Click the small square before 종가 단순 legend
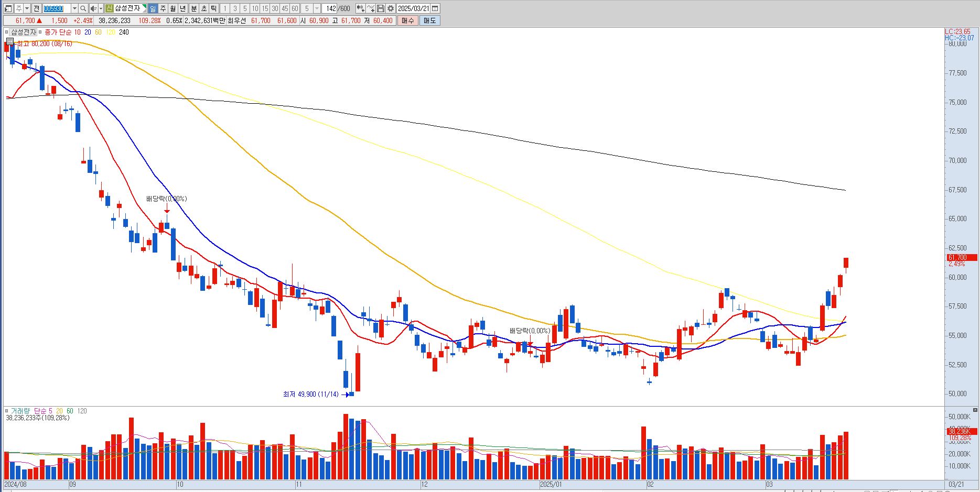 click(40, 32)
